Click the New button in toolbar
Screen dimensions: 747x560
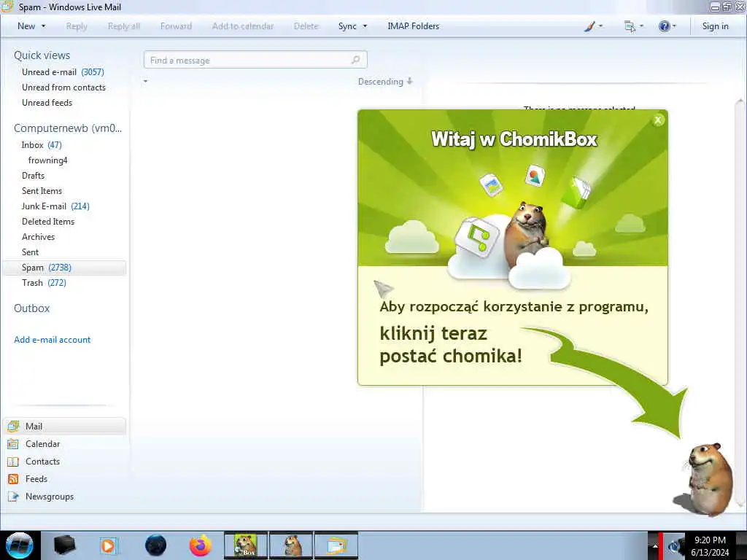[x=26, y=26]
